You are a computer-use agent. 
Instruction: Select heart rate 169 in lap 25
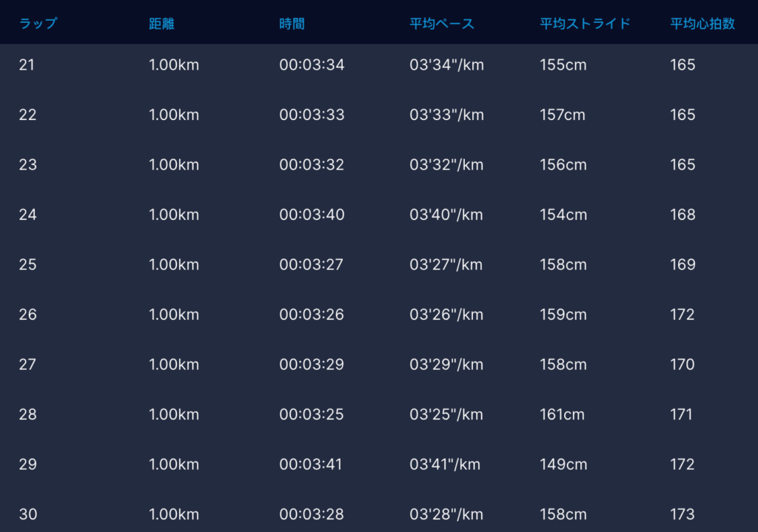tap(682, 265)
